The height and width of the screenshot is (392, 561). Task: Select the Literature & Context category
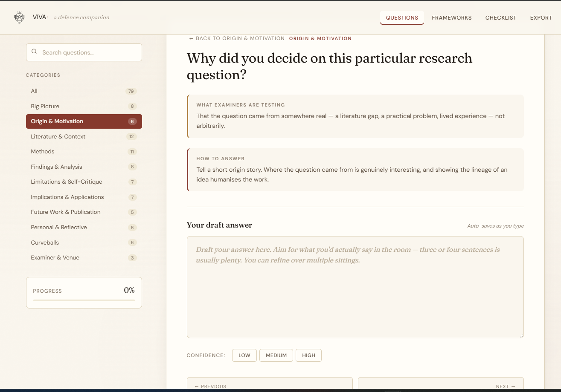84,136
